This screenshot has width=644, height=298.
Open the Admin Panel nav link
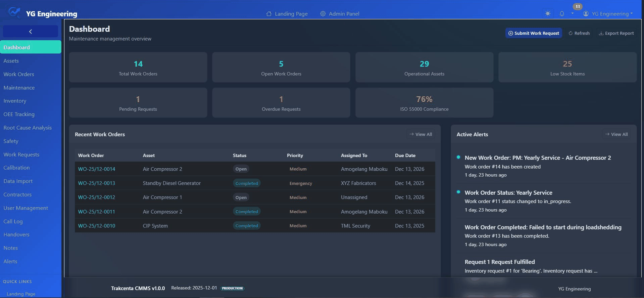tap(340, 14)
